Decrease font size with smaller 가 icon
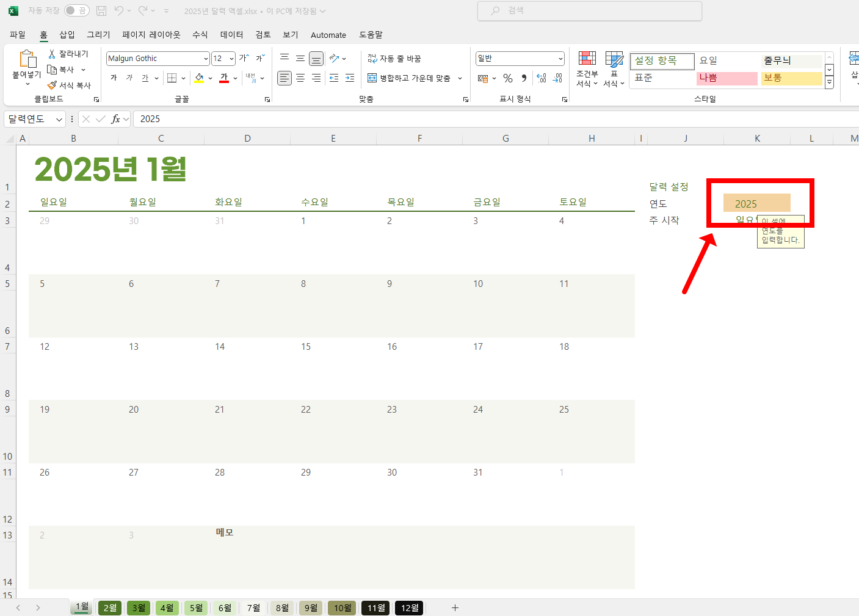The height and width of the screenshot is (616, 859). (260, 58)
